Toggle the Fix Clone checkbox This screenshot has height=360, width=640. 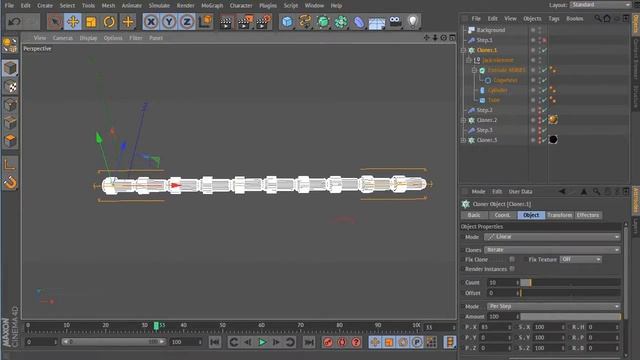coord(512,259)
